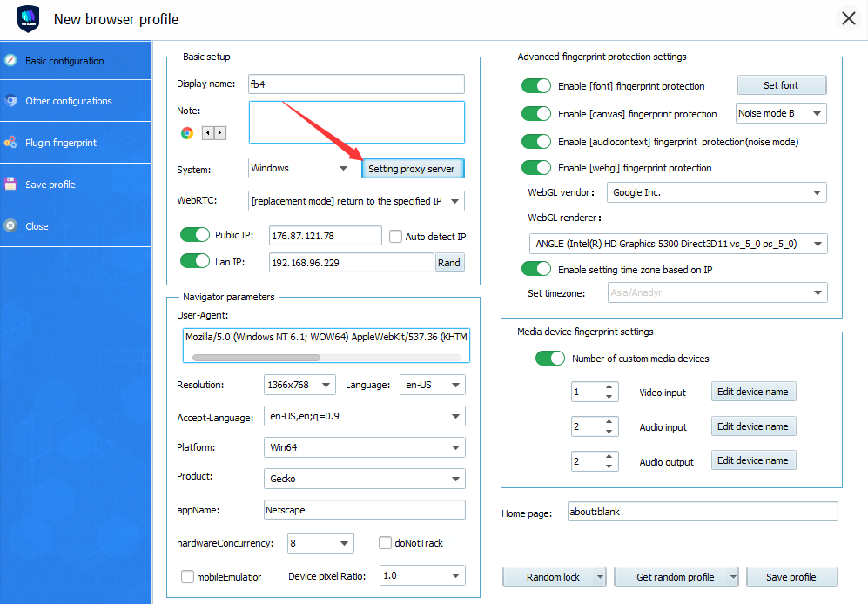Open the System dropdown showing Windows
Screen dimensions: 868x604
pos(300,168)
